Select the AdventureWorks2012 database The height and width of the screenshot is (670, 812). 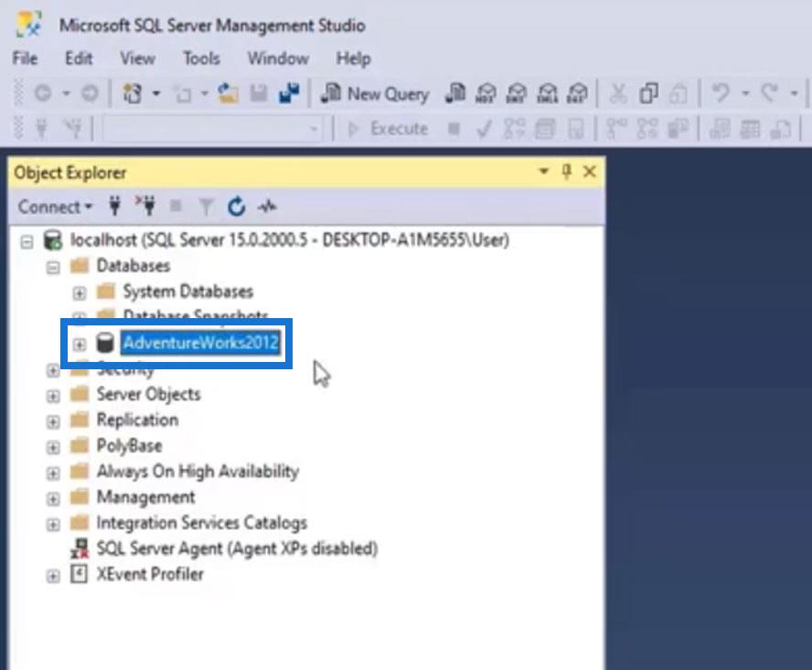201,343
